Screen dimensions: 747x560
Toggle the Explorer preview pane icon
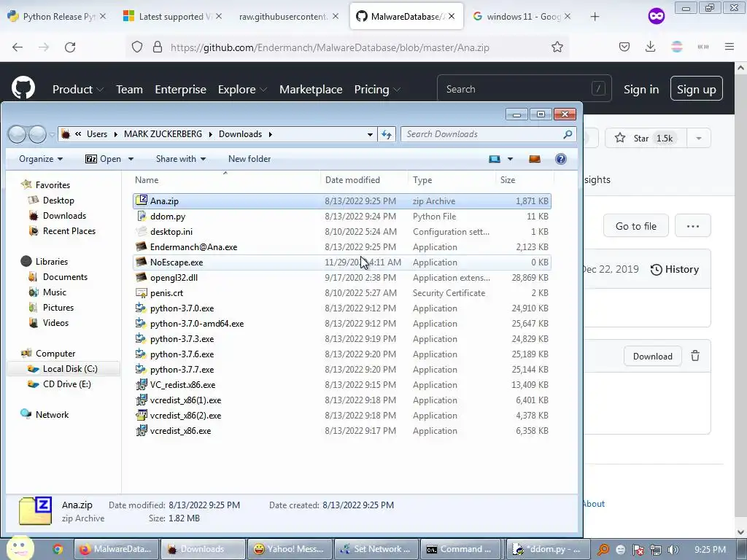tap(535, 159)
